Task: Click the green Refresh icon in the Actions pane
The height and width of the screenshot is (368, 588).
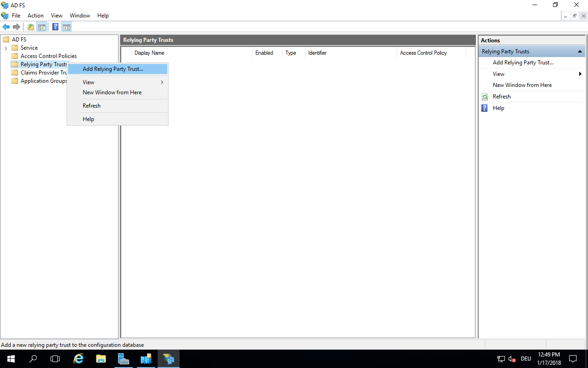Action: [x=485, y=97]
